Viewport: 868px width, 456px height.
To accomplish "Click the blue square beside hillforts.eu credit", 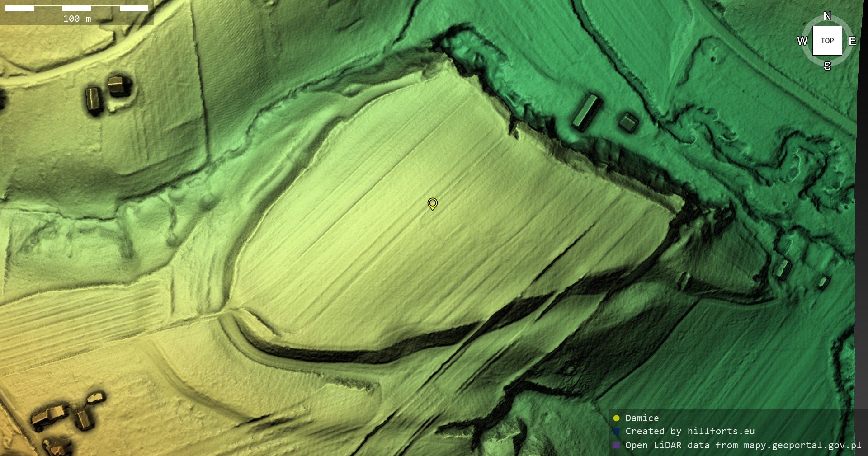I will coord(616,432).
